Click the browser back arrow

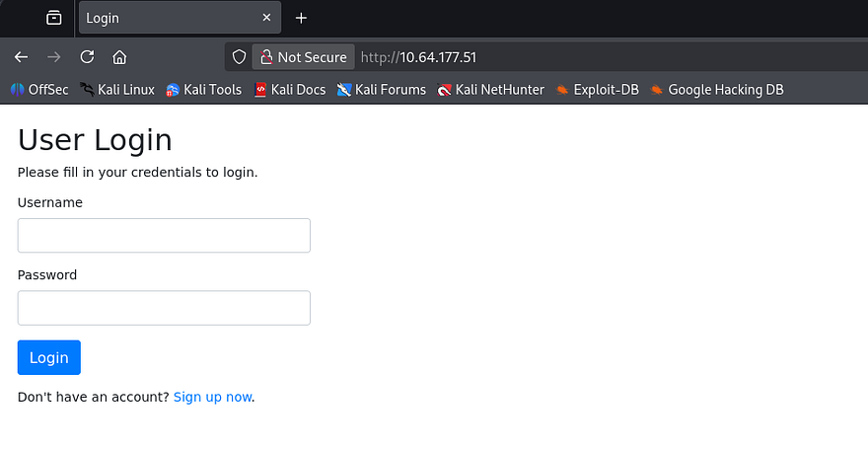coord(21,57)
